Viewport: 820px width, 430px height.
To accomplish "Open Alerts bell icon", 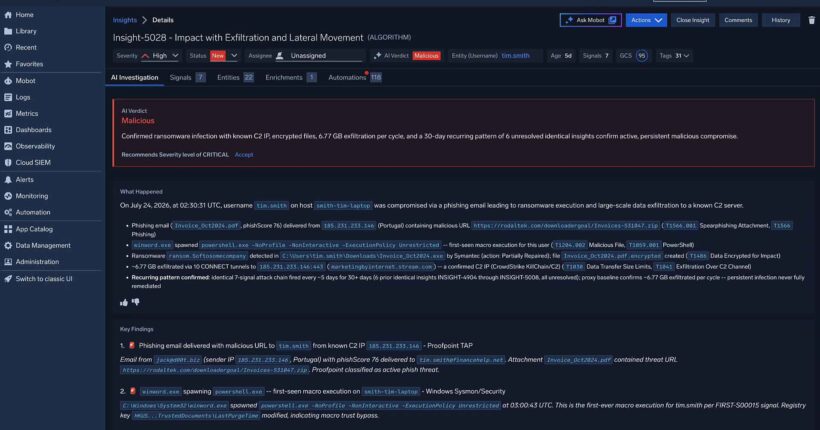I will 8,179.
